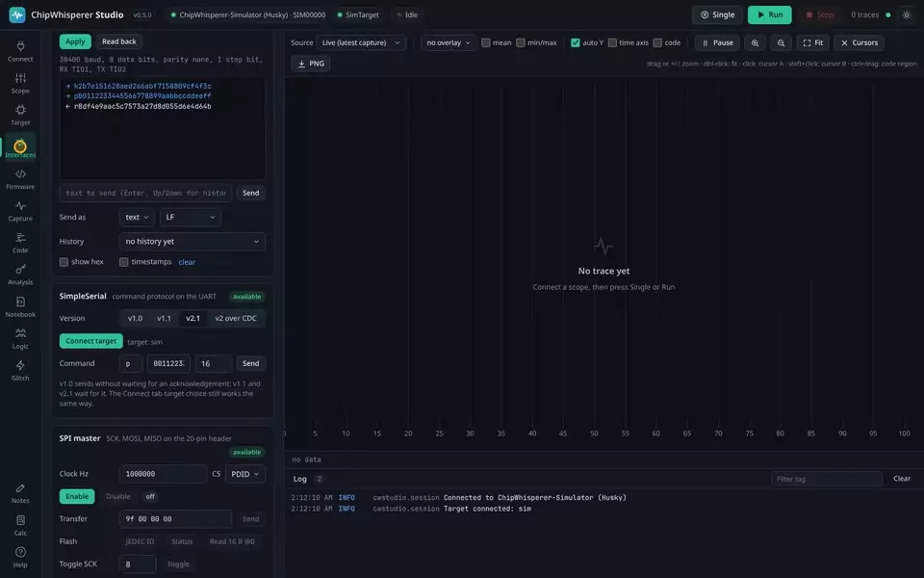Click the Read back button
This screenshot has height=578, width=924.
tap(119, 41)
